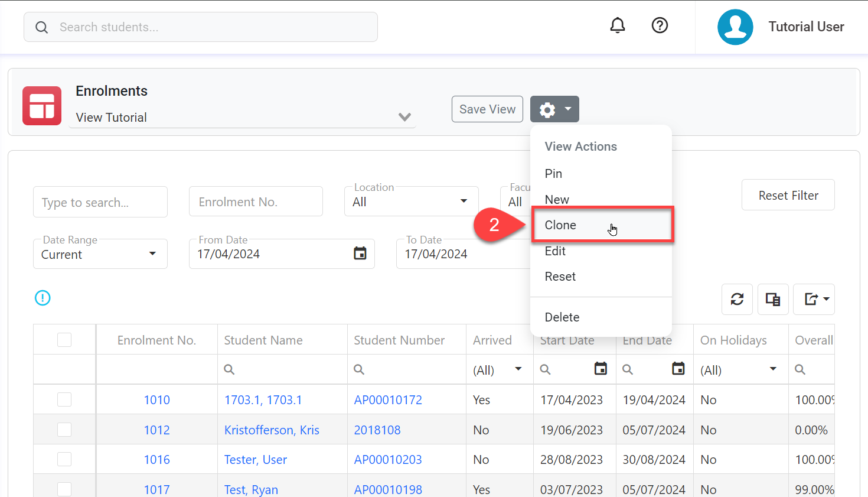The image size is (868, 497).
Task: Select the checkbox for enrolment 1017
Action: pyautogui.click(x=64, y=489)
